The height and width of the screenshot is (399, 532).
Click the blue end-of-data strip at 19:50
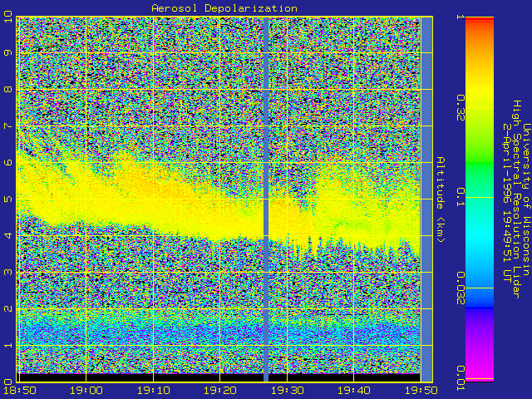(426, 199)
